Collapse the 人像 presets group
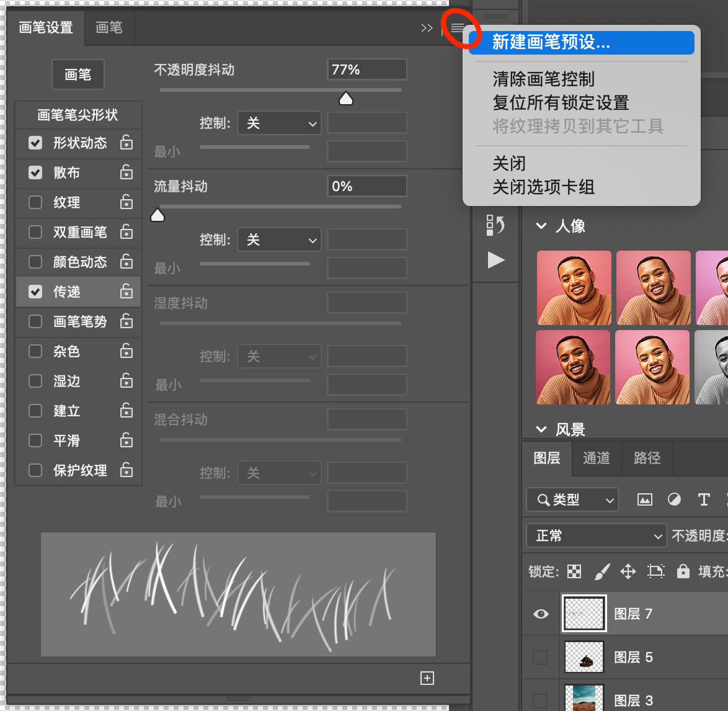Screen dimensions: 728x711 [541, 226]
